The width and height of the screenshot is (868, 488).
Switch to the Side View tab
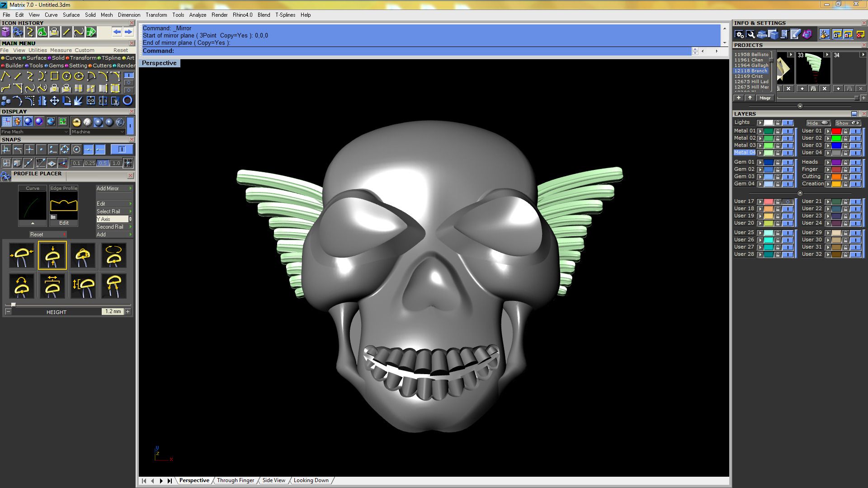point(274,480)
